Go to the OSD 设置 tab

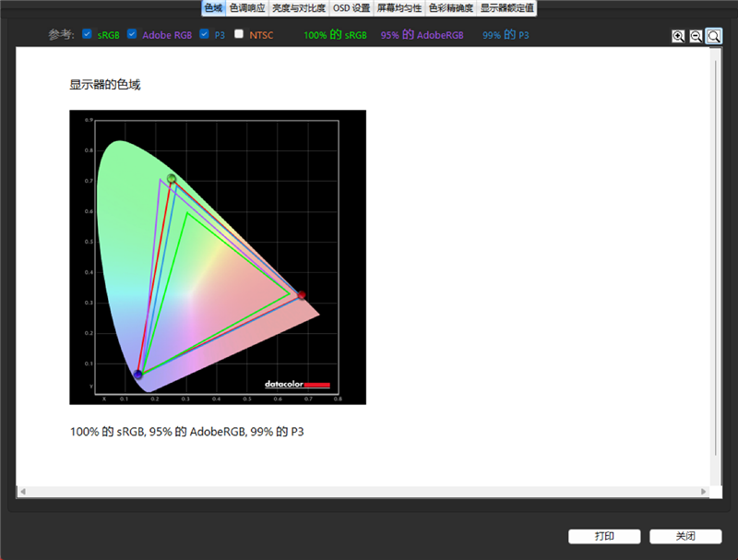point(351,8)
